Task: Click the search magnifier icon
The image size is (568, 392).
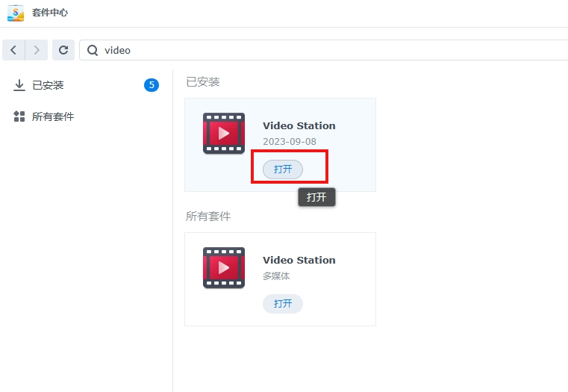Action: pyautogui.click(x=93, y=50)
